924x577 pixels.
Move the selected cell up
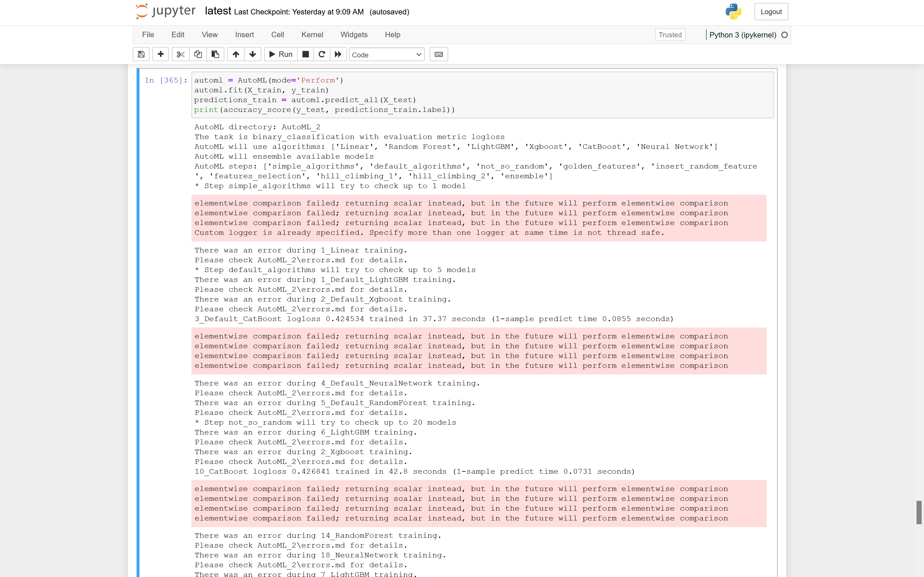coord(236,54)
